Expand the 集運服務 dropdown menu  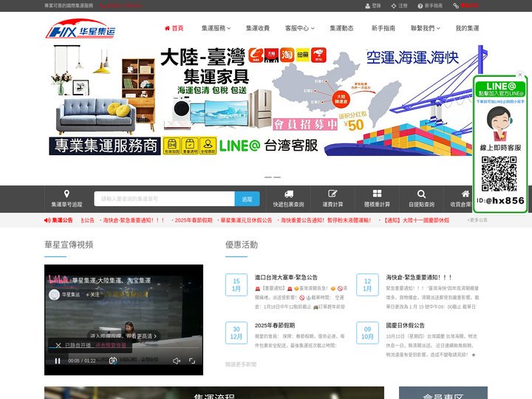(x=216, y=28)
